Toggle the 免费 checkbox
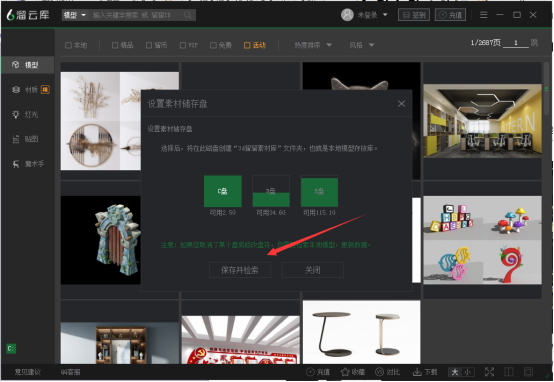The height and width of the screenshot is (382, 554). 213,45
